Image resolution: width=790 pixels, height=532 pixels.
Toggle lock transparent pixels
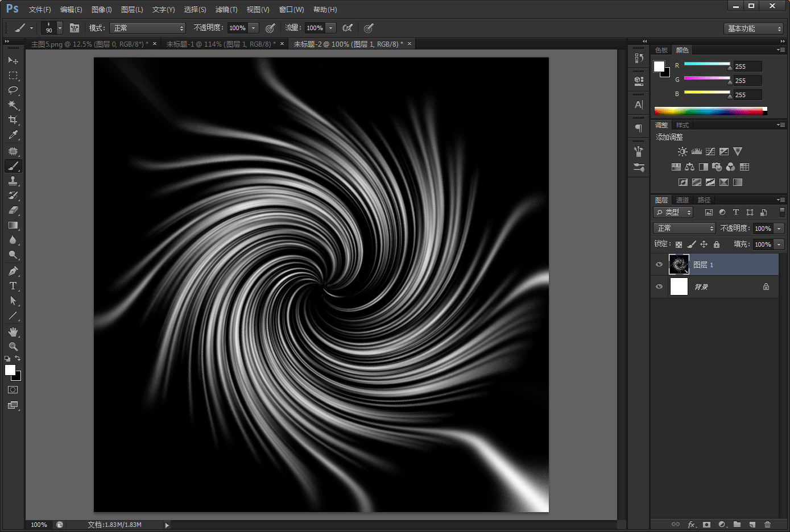tap(679, 244)
